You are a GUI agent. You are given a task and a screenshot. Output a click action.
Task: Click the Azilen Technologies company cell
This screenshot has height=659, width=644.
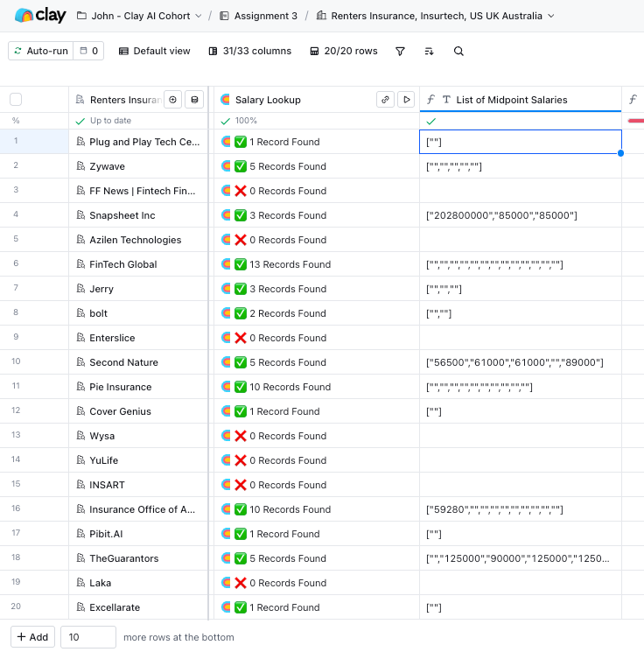point(138,240)
